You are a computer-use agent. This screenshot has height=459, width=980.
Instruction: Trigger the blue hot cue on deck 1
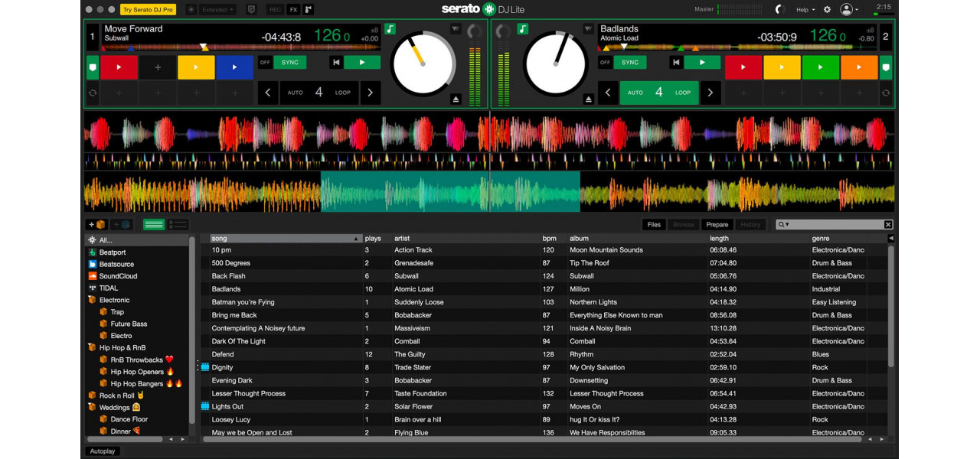click(x=234, y=67)
